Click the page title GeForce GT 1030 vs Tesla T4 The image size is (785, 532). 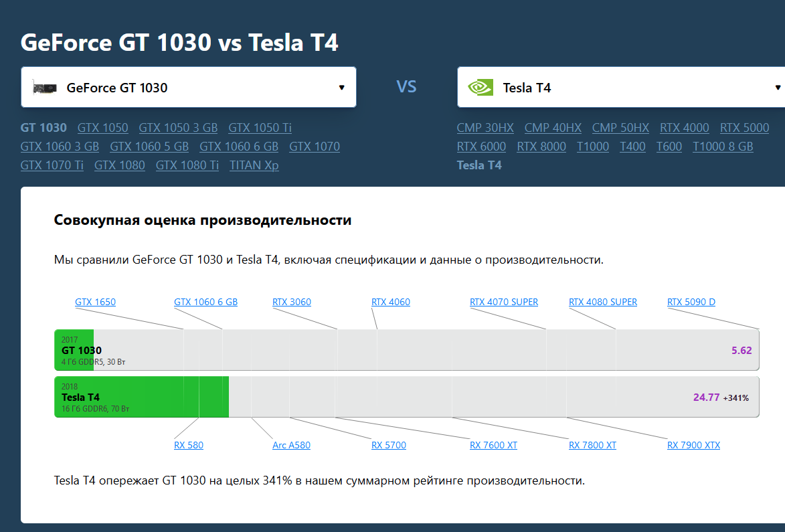[x=179, y=42]
